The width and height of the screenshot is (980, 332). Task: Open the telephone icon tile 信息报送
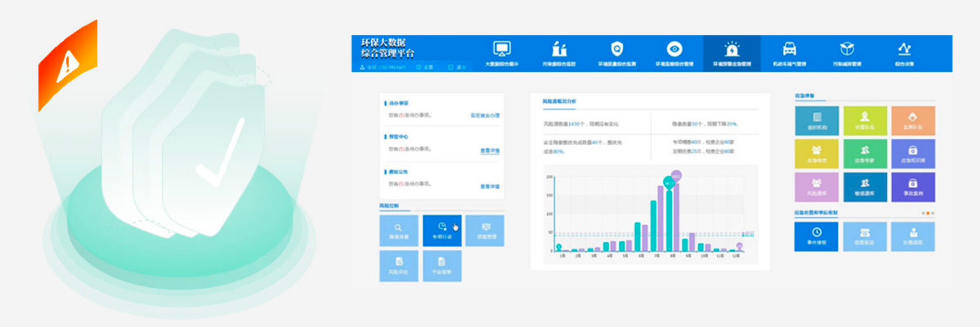click(865, 236)
